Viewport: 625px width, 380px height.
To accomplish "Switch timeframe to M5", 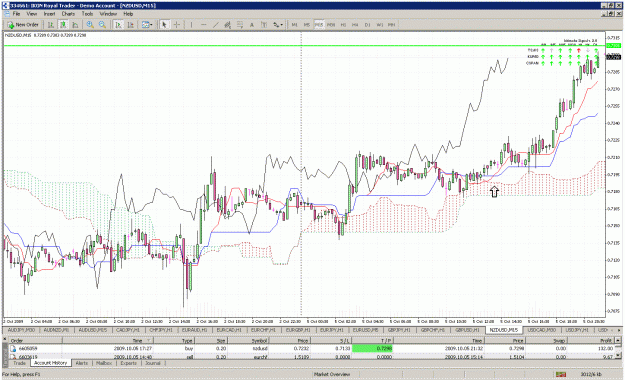I will 307,25.
